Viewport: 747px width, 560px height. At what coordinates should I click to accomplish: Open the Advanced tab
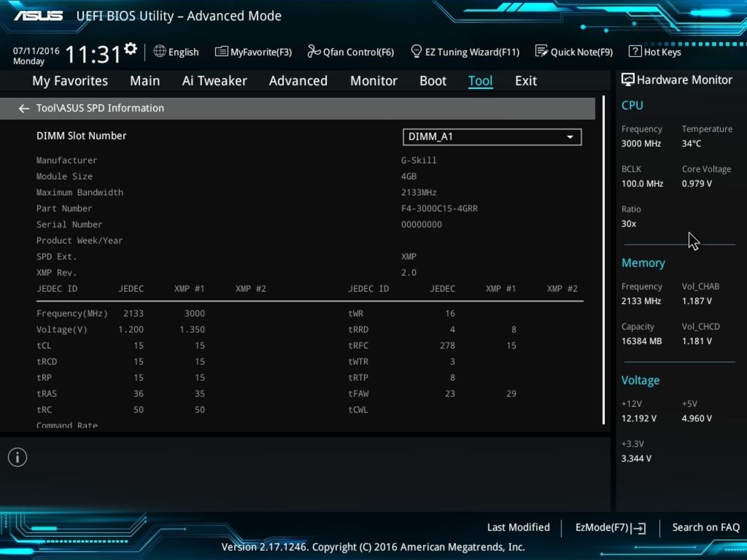(298, 81)
